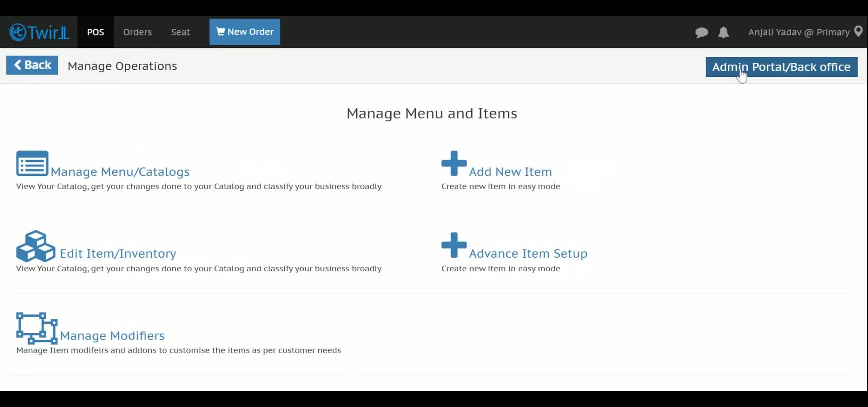Switch to the POS tab
This screenshot has width=868, height=407.
pos(95,32)
